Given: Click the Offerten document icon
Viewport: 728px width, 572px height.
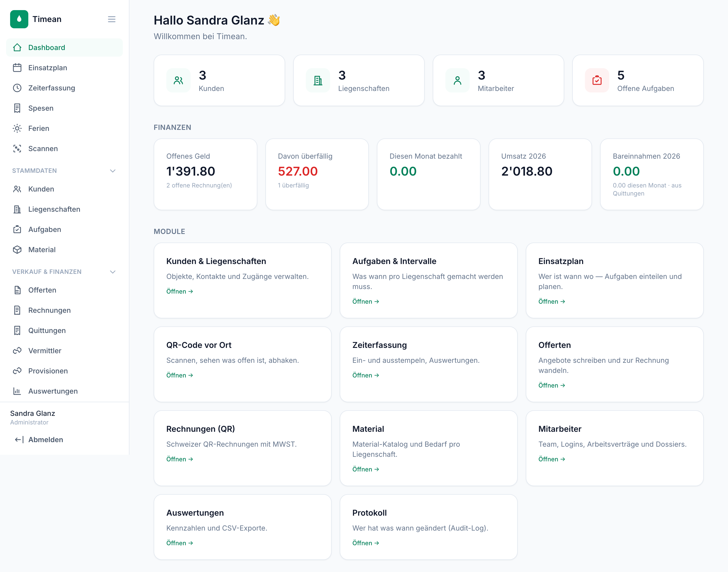Looking at the screenshot, I should 17,290.
